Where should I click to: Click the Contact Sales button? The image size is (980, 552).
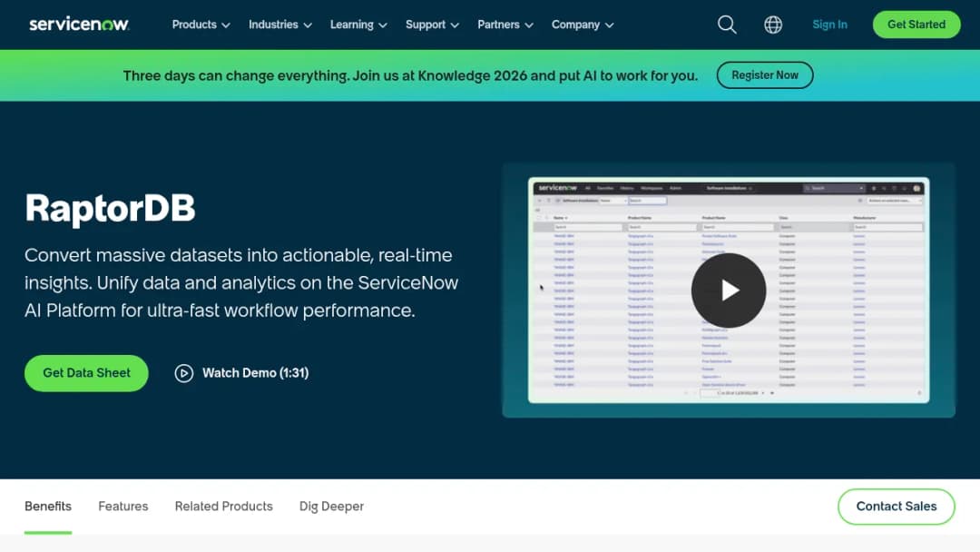(896, 507)
